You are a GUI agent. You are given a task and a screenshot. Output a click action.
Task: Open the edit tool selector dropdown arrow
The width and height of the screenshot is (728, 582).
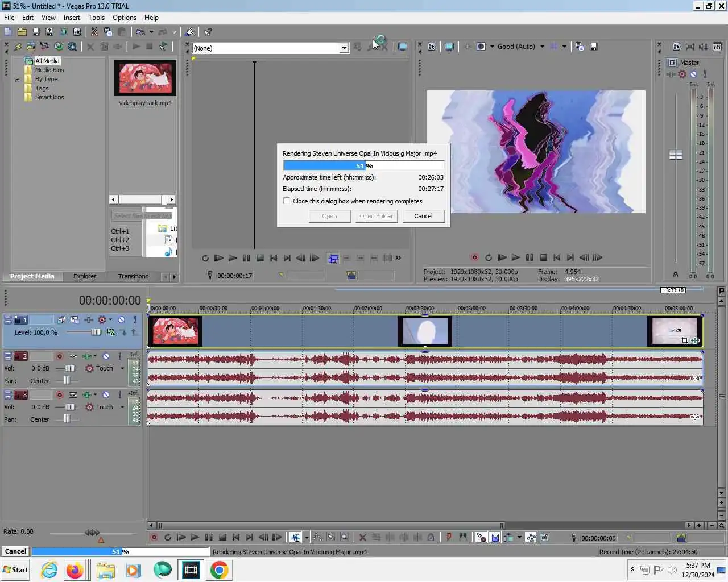tap(307, 537)
